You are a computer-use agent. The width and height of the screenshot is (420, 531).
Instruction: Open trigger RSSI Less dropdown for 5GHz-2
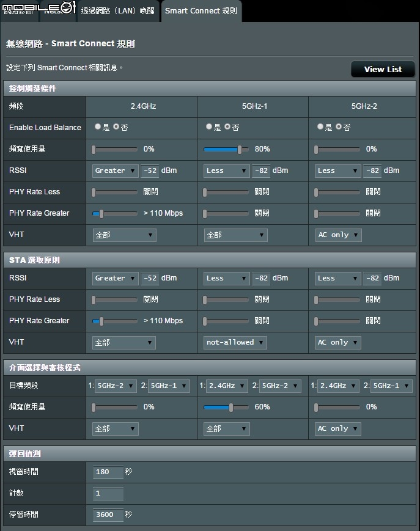tap(337, 170)
